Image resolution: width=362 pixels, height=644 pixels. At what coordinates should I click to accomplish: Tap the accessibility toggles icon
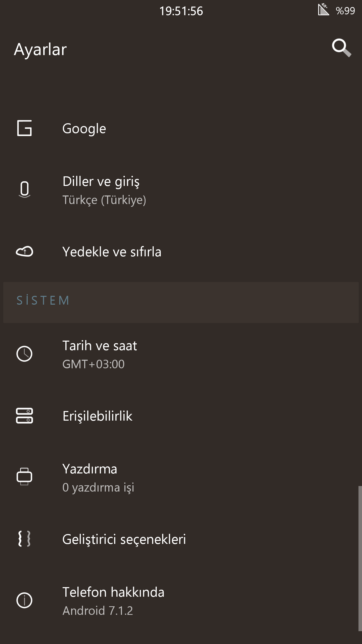(x=24, y=416)
